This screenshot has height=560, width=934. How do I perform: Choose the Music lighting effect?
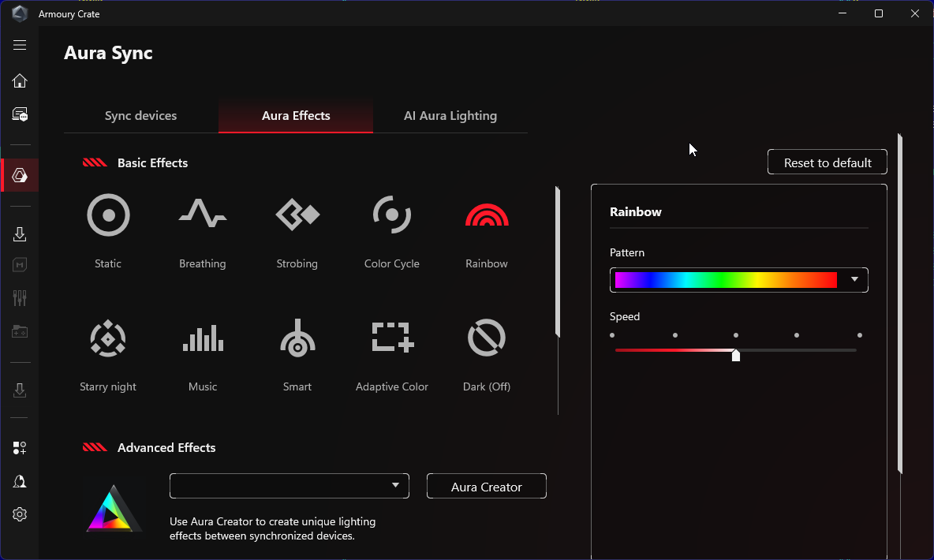203,338
